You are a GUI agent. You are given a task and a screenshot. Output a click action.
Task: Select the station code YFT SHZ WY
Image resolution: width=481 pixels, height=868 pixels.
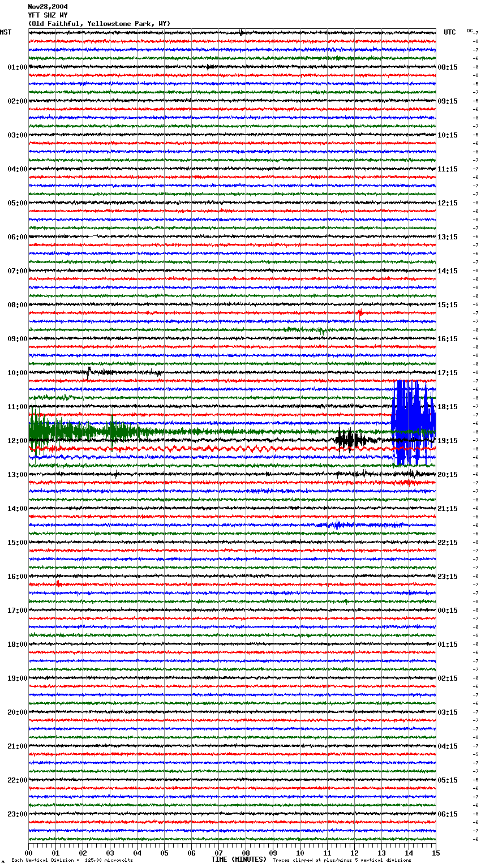click(48, 15)
